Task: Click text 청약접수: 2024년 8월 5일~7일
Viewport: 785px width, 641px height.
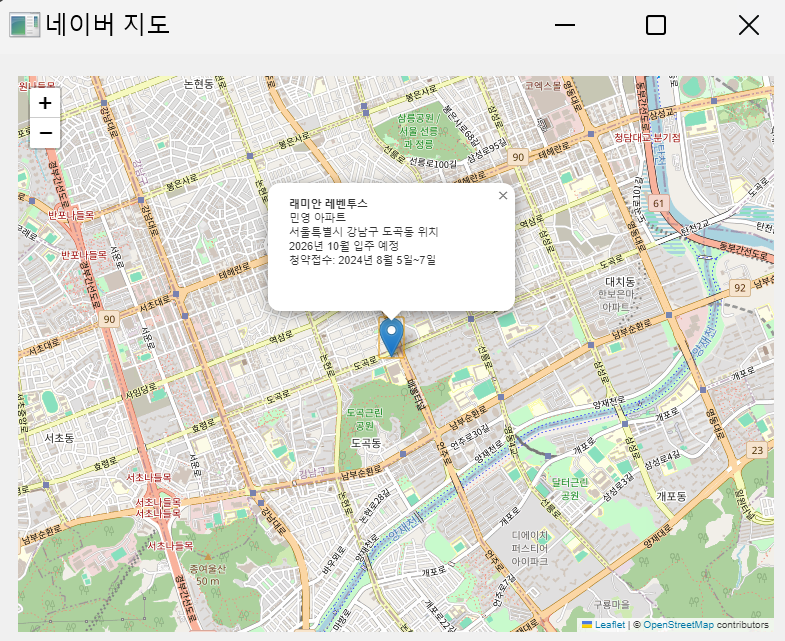Action: tap(362, 260)
